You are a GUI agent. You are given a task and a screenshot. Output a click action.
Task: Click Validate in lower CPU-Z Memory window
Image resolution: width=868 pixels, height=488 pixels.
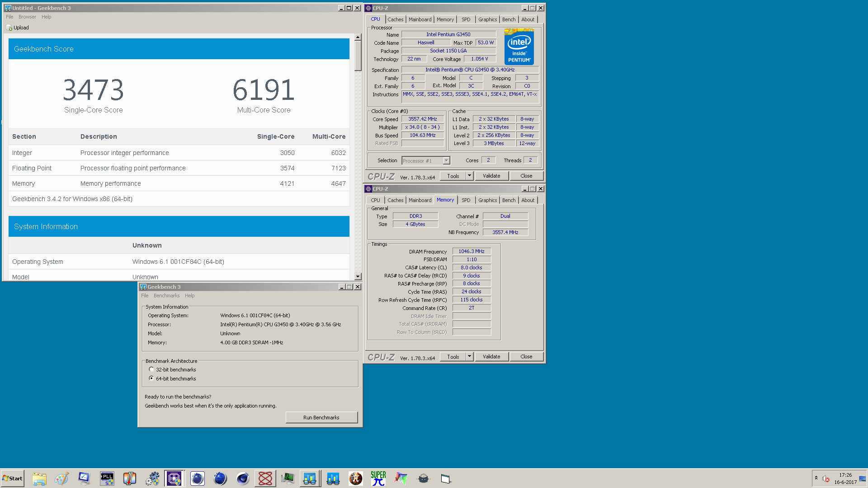491,357
